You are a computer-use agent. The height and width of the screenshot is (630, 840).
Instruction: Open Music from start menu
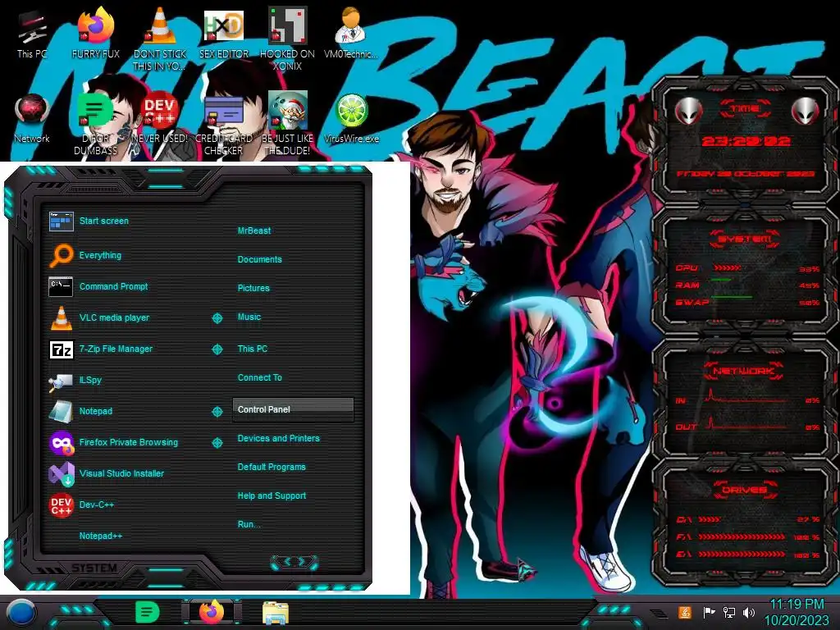click(x=249, y=317)
